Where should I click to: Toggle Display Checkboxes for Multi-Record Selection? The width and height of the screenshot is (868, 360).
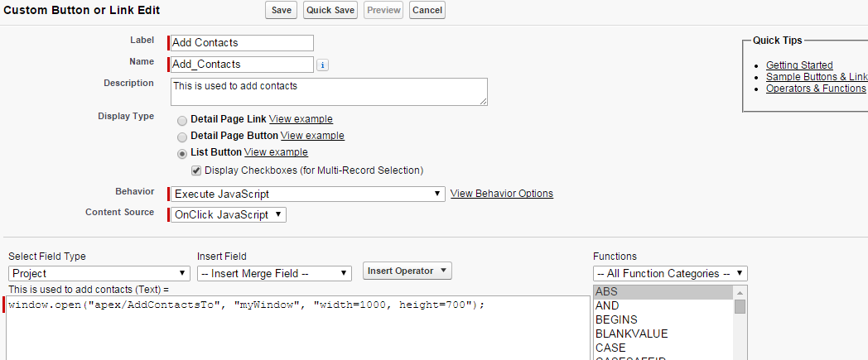coord(196,170)
